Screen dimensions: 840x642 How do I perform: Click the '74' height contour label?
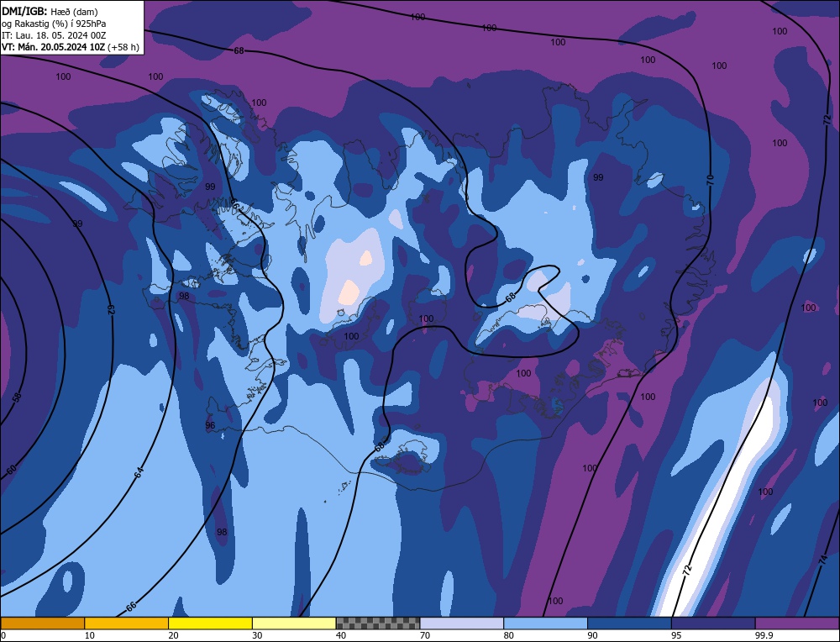824,560
